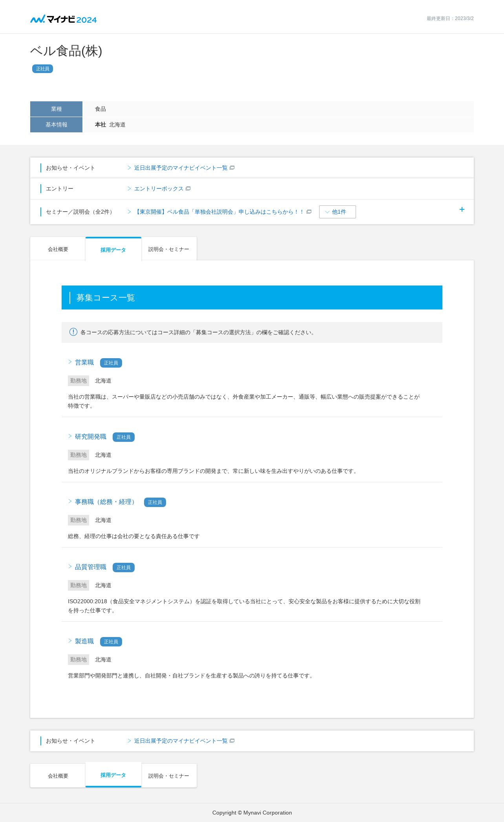Click the chevron beside 事務職（総務・経理）
Screen dimensions: 504x822
(70, 501)
